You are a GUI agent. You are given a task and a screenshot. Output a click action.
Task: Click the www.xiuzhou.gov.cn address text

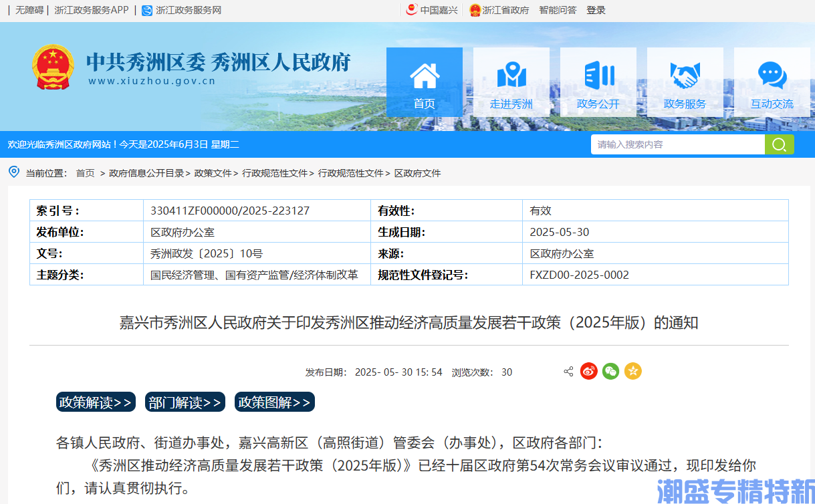point(152,82)
